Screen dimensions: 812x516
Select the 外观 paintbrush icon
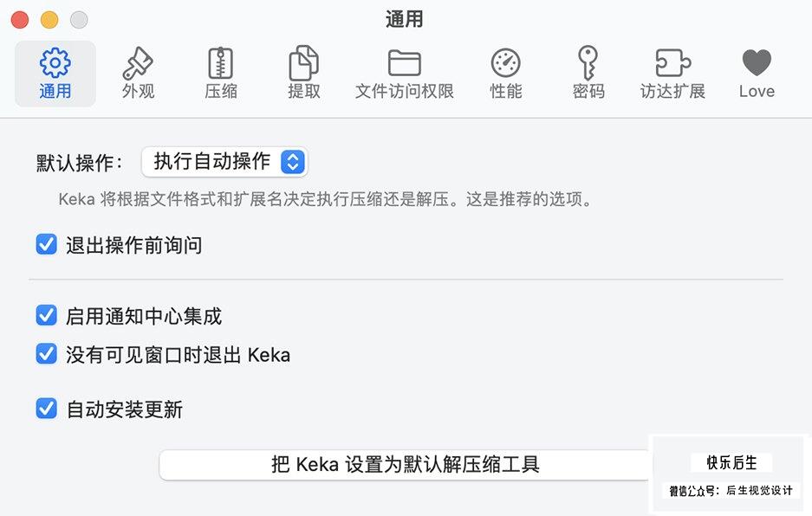pos(138,63)
